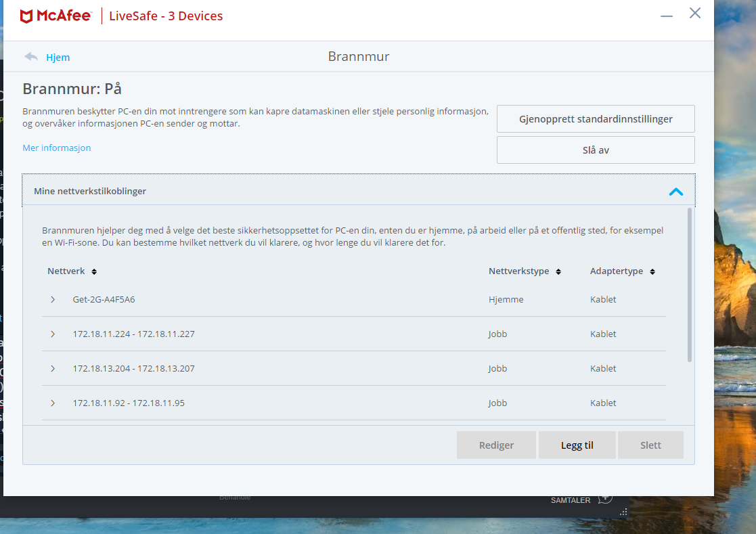Click Jobb type for 172.18.11.224 row
Image resolution: width=756 pixels, height=534 pixels.
497,334
